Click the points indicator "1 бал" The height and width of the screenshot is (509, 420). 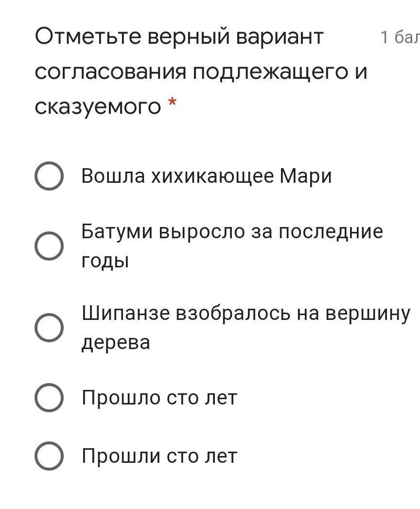[x=399, y=37]
